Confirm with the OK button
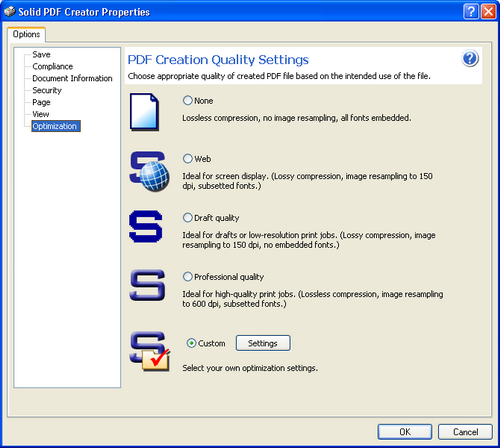 (x=405, y=432)
